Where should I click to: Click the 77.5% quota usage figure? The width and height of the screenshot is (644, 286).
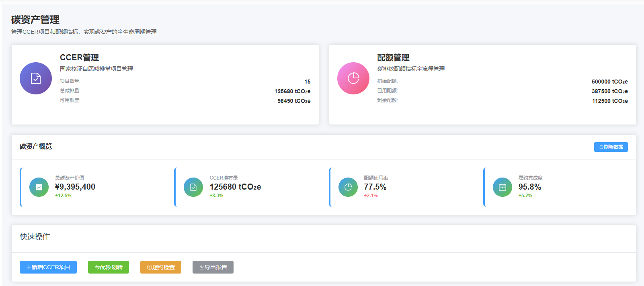375,187
